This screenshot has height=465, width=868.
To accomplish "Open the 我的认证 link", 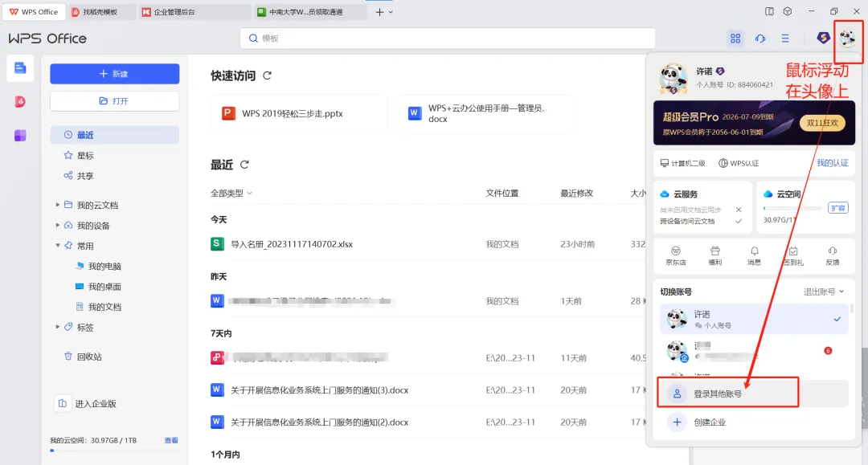I will [x=832, y=162].
